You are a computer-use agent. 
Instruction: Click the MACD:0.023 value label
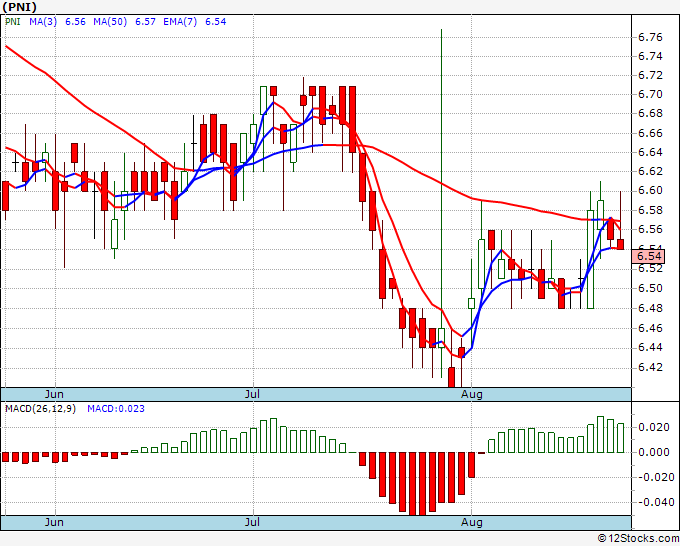(x=116, y=409)
